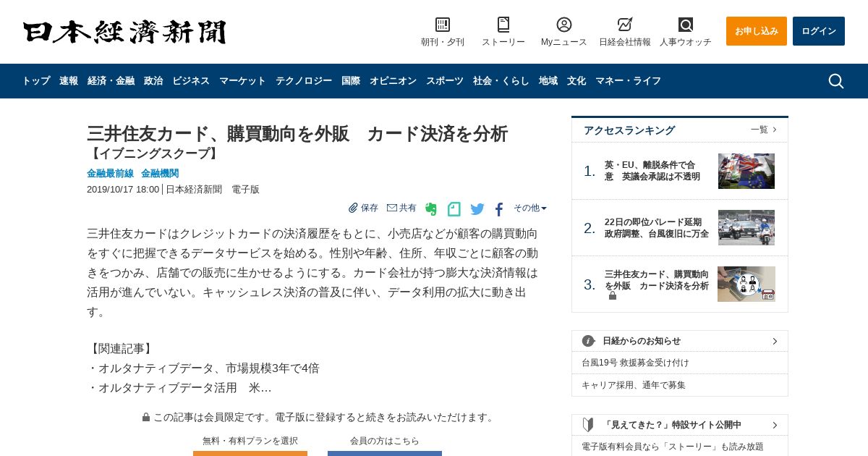Viewport: 868px width, 456px height.
Task: Expand the その他 share dropdown
Action: (530, 208)
